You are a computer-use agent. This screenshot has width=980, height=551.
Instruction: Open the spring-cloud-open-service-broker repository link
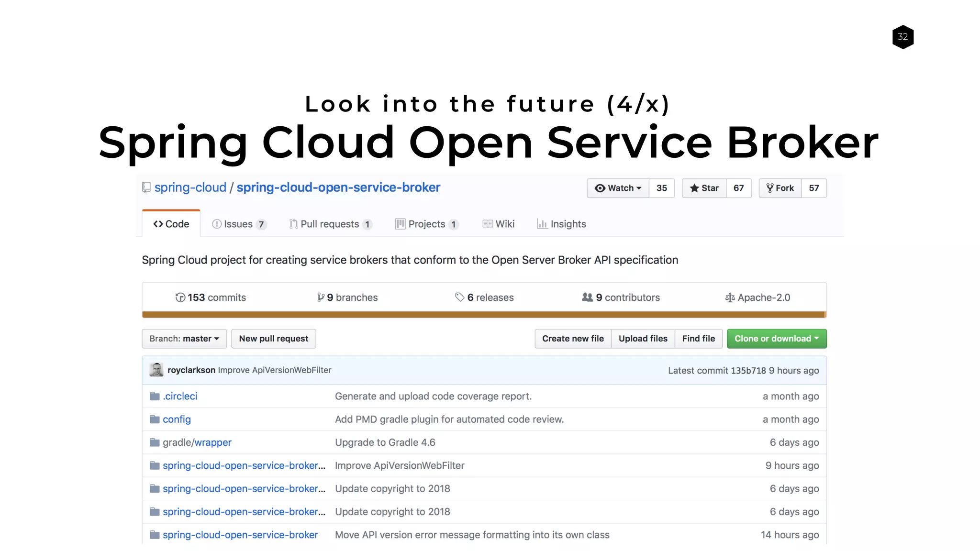pyautogui.click(x=338, y=187)
